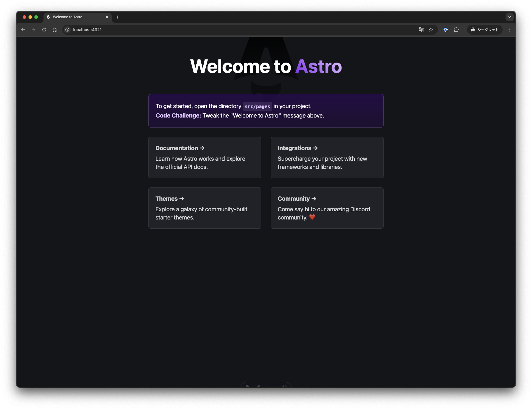Image resolution: width=532 pixels, height=409 pixels.
Task: Open the site information icon
Action: pyautogui.click(x=67, y=30)
